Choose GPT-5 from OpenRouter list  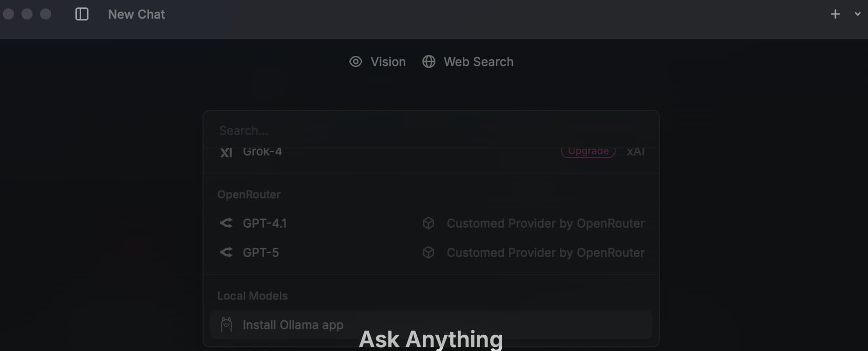pyautogui.click(x=431, y=252)
